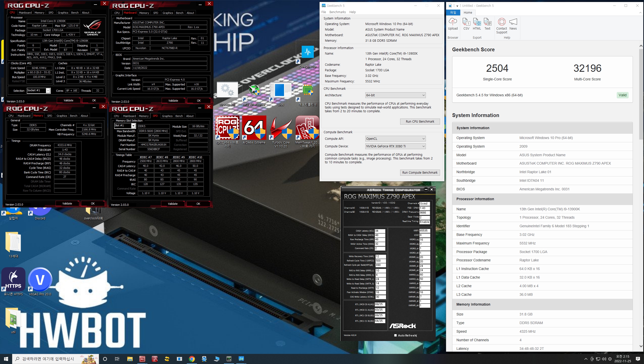Image resolution: width=644 pixels, height=364 pixels.
Task: Open Bench tab in CPU-Z Memory window
Action: point(73,116)
